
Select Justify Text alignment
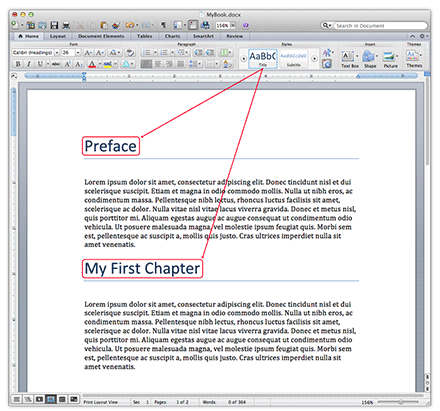tap(180, 64)
